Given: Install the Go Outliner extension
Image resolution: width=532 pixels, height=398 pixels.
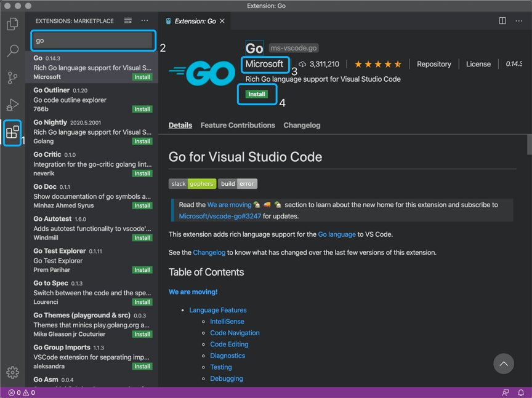Looking at the screenshot, I should (142, 109).
